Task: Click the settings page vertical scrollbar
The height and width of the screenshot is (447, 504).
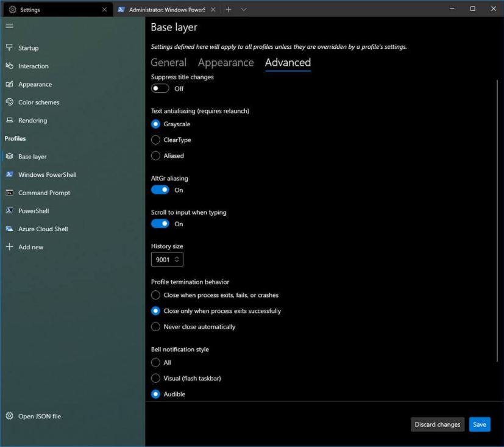Action: click(497, 221)
